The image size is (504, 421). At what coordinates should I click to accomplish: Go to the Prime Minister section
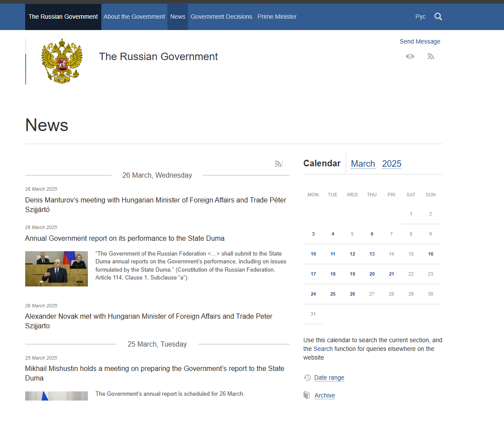(x=277, y=17)
